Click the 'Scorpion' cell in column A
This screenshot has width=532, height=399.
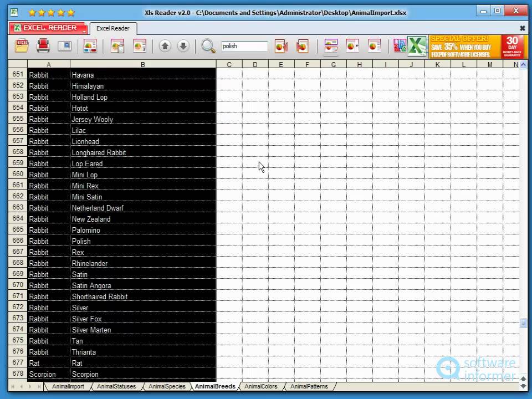pyautogui.click(x=49, y=374)
